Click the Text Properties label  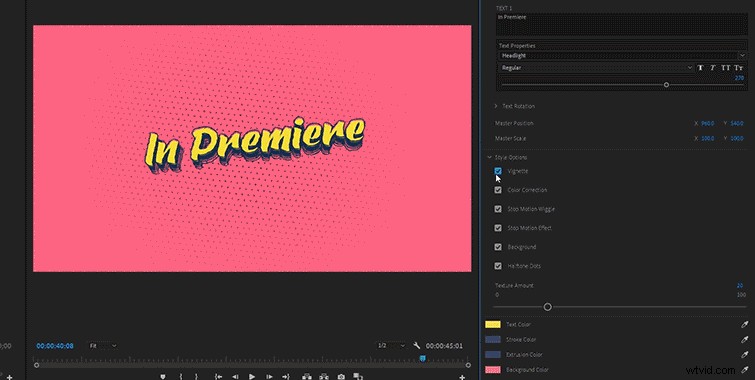(x=517, y=46)
